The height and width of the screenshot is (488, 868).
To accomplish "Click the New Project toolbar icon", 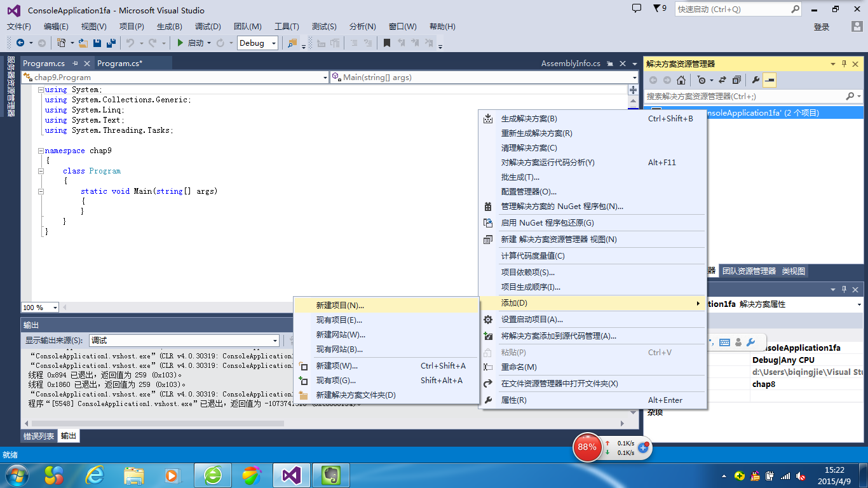I will (62, 43).
